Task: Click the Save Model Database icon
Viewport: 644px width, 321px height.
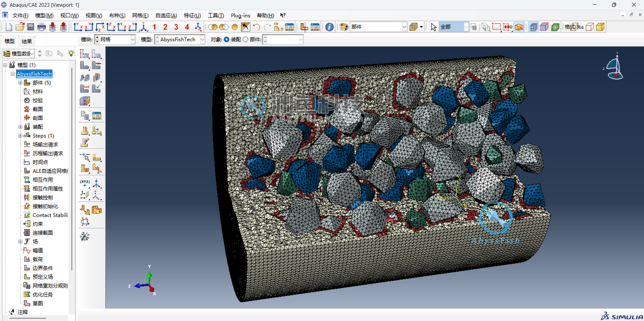Action: 31,27
